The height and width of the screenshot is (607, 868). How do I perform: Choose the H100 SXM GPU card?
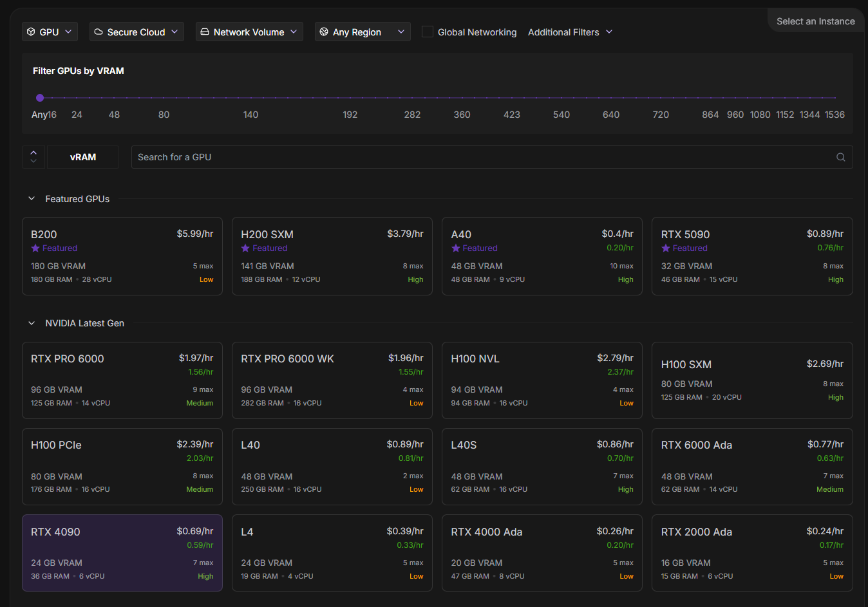(752, 380)
